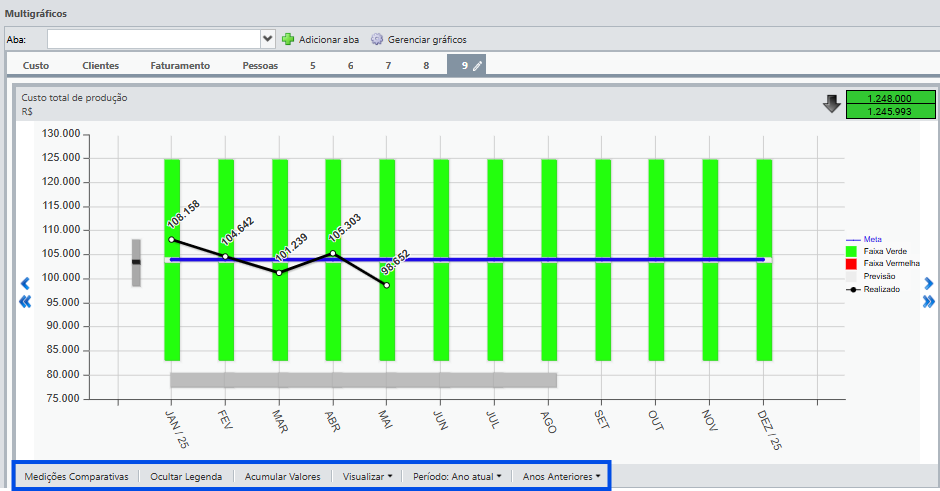This screenshot has height=491, width=940.
Task: Click the AGO axis label
Action: pyautogui.click(x=549, y=422)
